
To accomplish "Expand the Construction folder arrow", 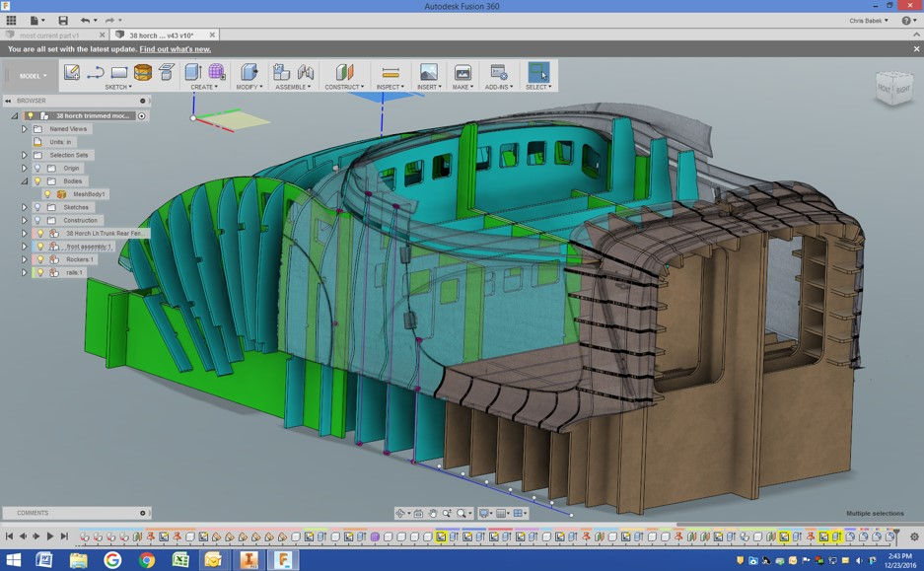I will pyautogui.click(x=25, y=220).
